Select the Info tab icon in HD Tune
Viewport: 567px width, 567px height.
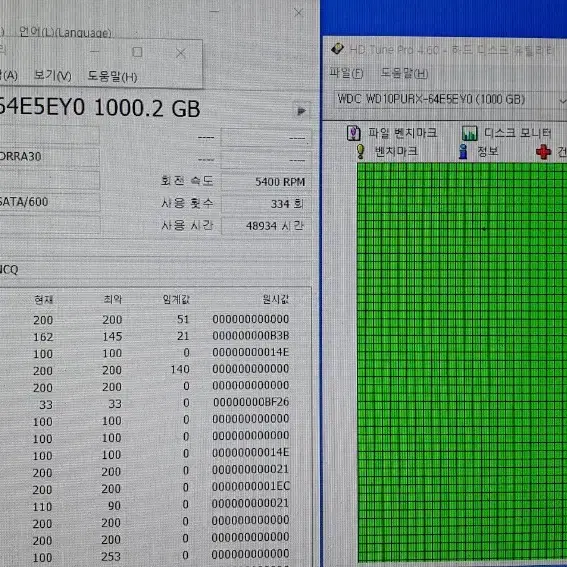coord(463,152)
